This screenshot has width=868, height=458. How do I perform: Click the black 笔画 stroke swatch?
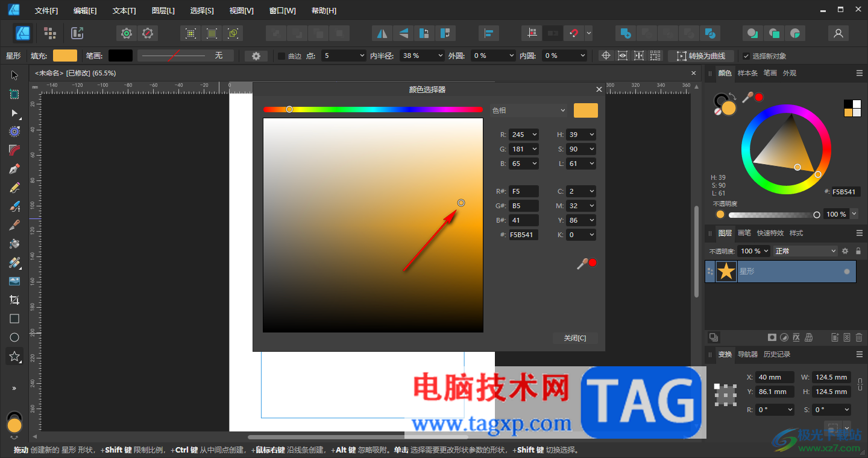pos(120,56)
